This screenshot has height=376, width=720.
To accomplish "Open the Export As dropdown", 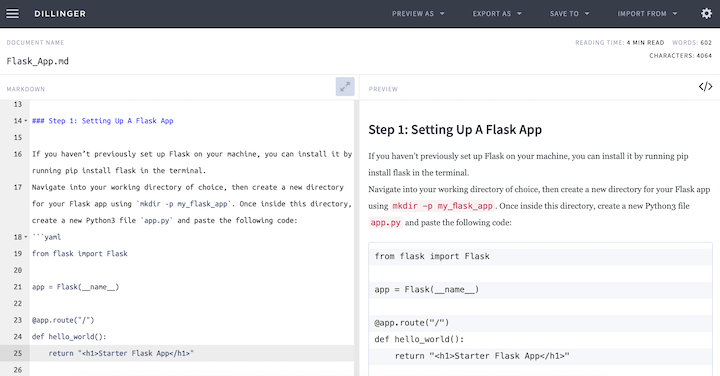I will pyautogui.click(x=497, y=14).
